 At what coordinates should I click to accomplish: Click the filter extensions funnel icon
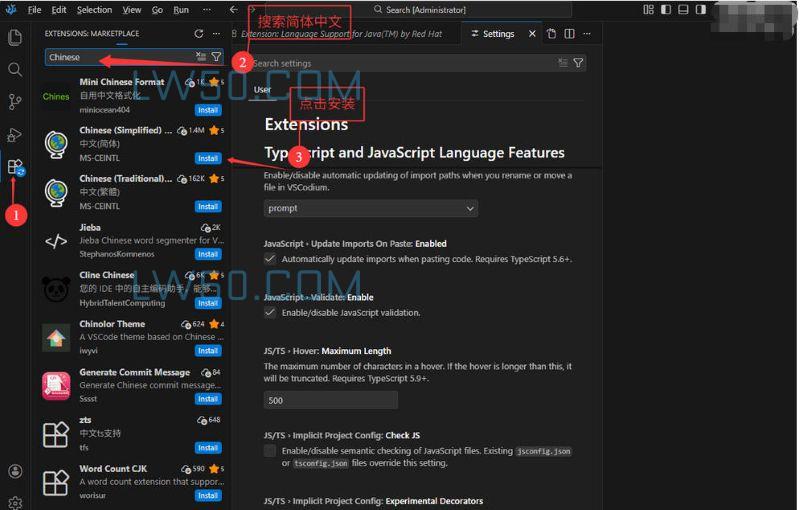tap(216, 57)
